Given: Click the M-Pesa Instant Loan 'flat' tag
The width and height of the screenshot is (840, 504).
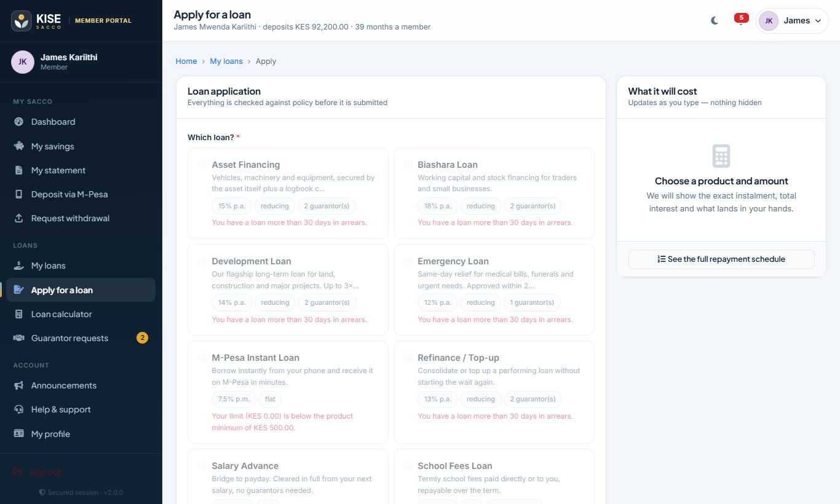Looking at the screenshot, I should [270, 399].
